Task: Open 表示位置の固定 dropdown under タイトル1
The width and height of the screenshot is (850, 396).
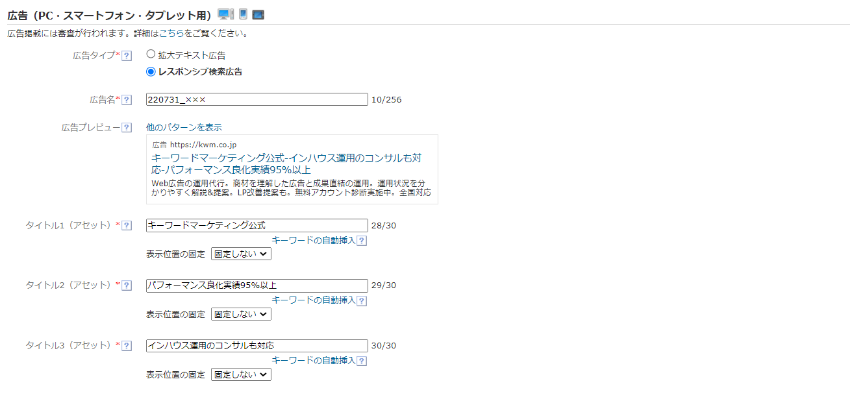Action: click(x=241, y=254)
